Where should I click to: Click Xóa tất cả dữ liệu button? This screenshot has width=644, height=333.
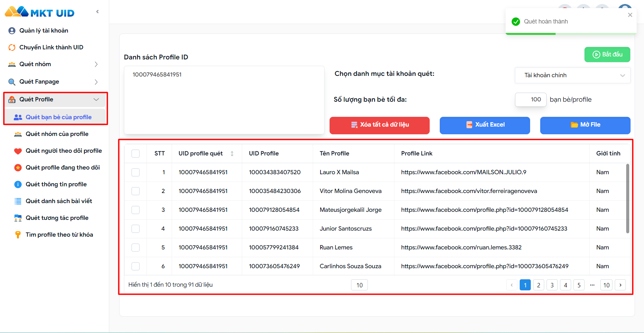click(380, 125)
